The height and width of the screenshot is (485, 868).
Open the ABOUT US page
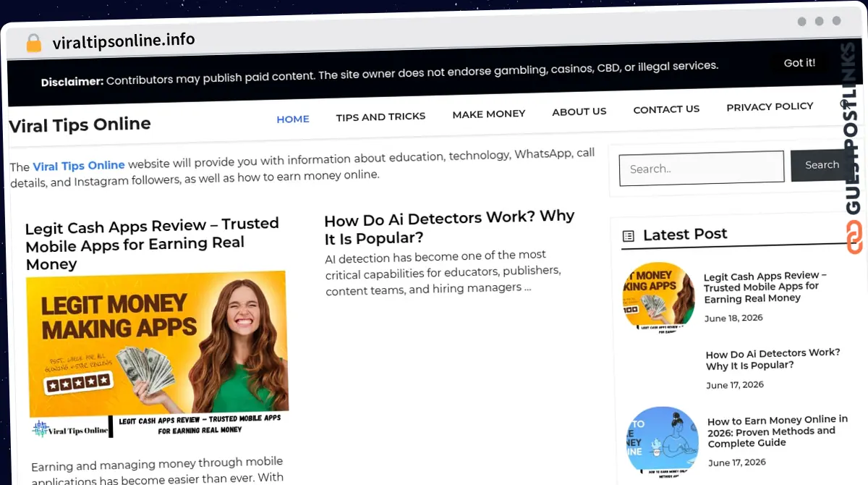point(579,111)
